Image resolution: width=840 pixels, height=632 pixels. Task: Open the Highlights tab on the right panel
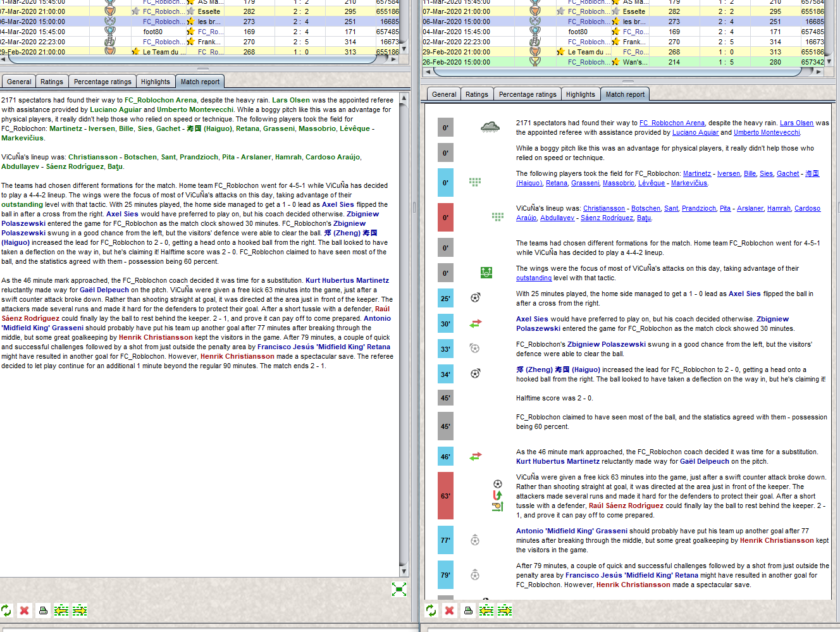point(581,94)
